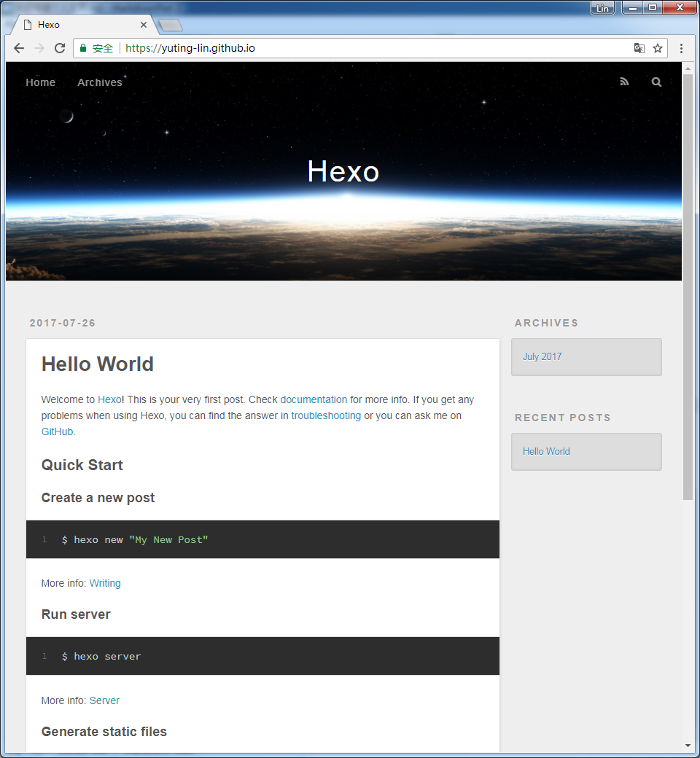This screenshot has width=700, height=758.
Task: Click the browser Forward arrow
Action: pyautogui.click(x=39, y=48)
